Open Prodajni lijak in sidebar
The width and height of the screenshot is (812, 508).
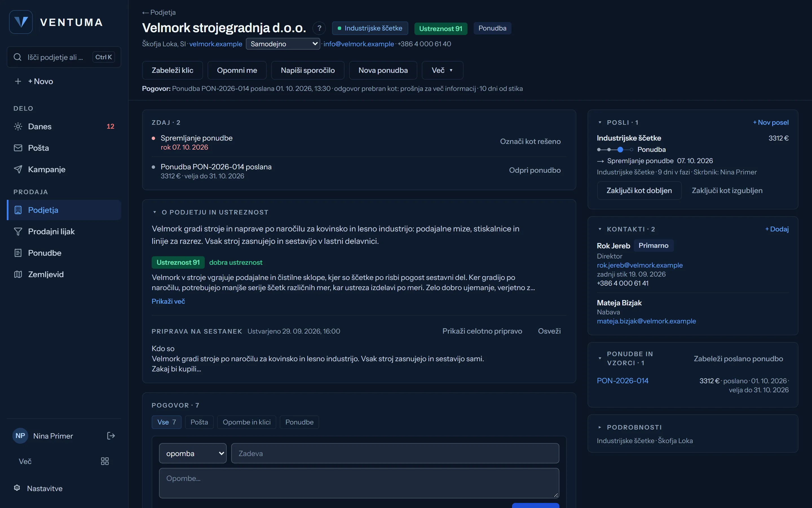click(x=64, y=231)
